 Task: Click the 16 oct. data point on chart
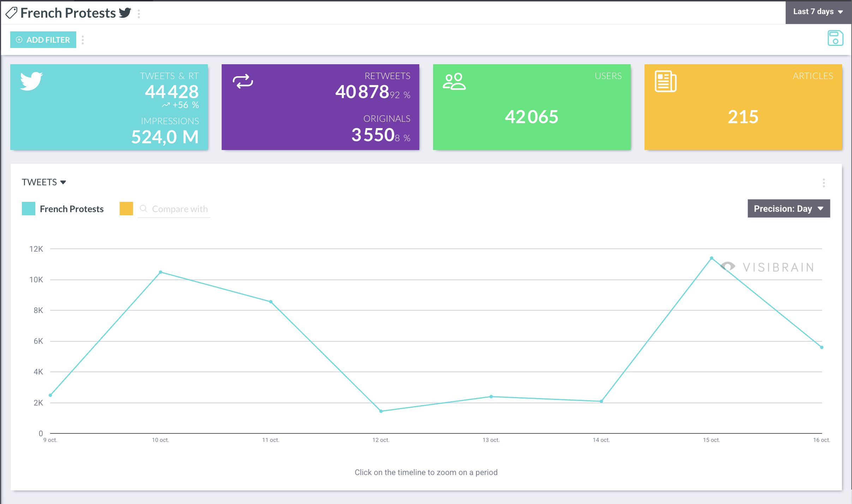(822, 347)
